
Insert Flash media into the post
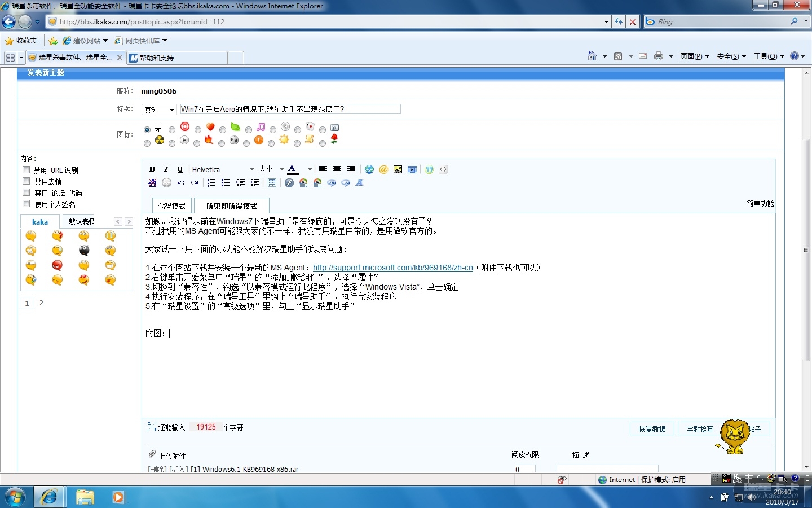coord(289,183)
